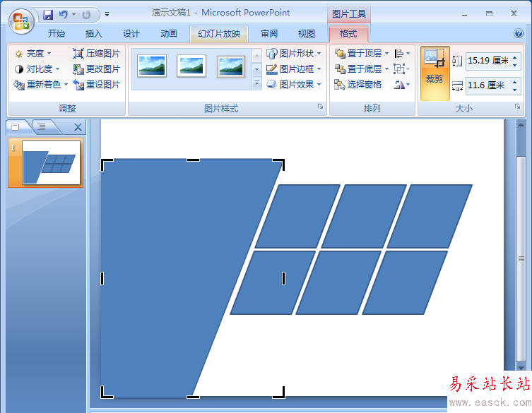
Task: Click the top-left corner crop handle
Action: coord(107,164)
